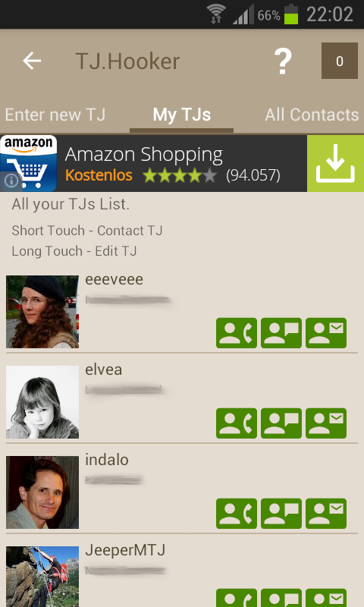Tap eeeveee's profile photo
Viewport: 364px width, 607px height.
[x=42, y=312]
